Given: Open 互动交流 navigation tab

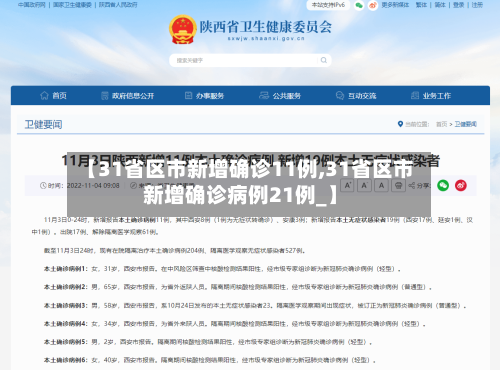Looking at the screenshot, I should (x=356, y=96).
